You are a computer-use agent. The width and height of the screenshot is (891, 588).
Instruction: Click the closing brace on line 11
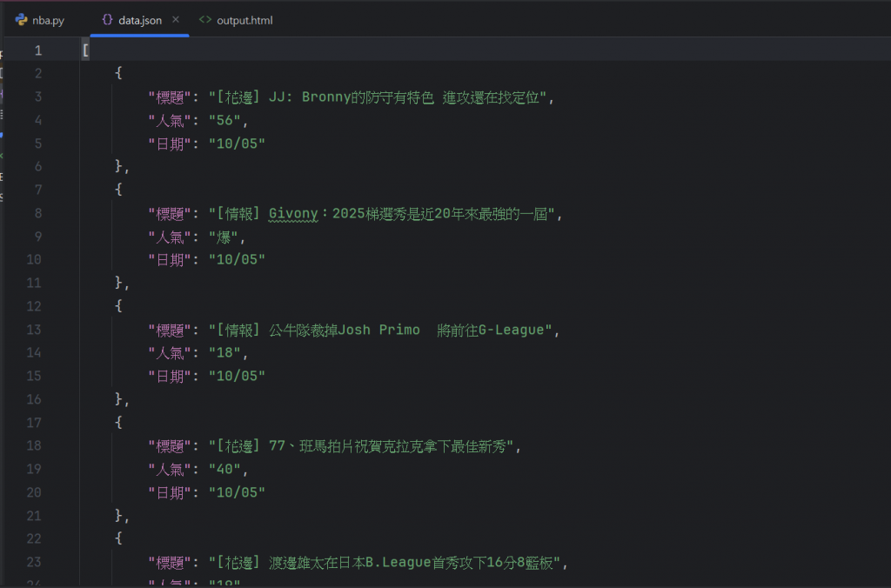(118, 283)
